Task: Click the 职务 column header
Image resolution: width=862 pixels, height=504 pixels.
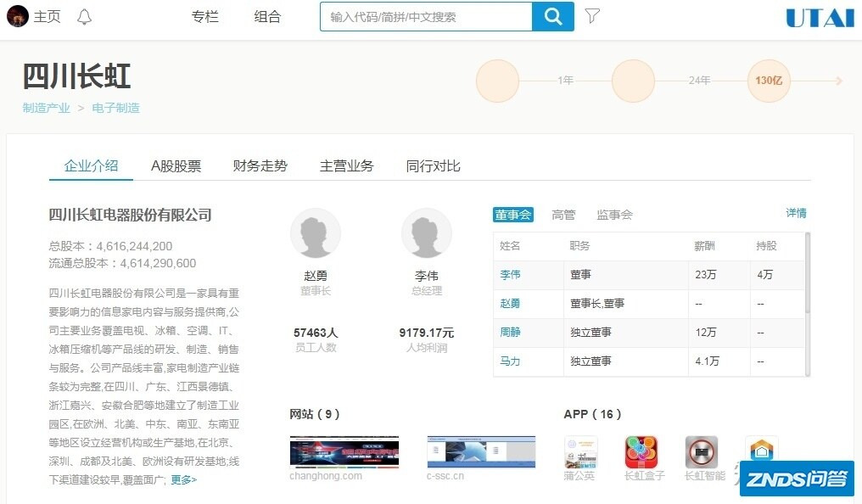Action: point(580,246)
